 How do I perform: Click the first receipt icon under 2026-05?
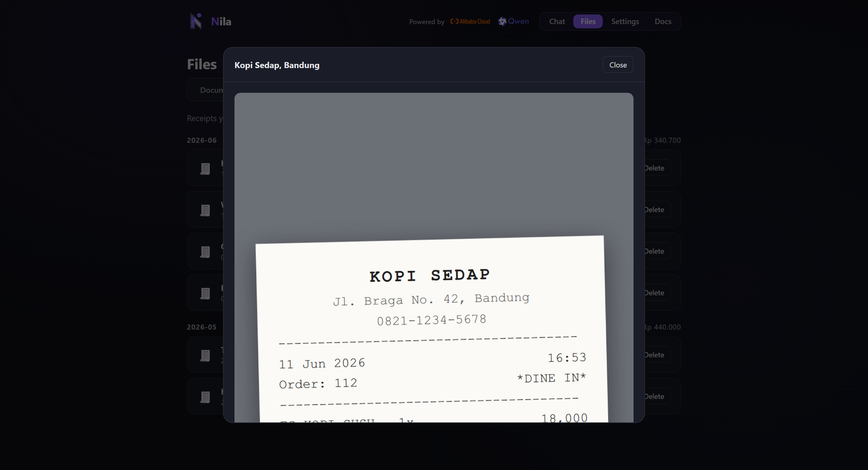(205, 356)
